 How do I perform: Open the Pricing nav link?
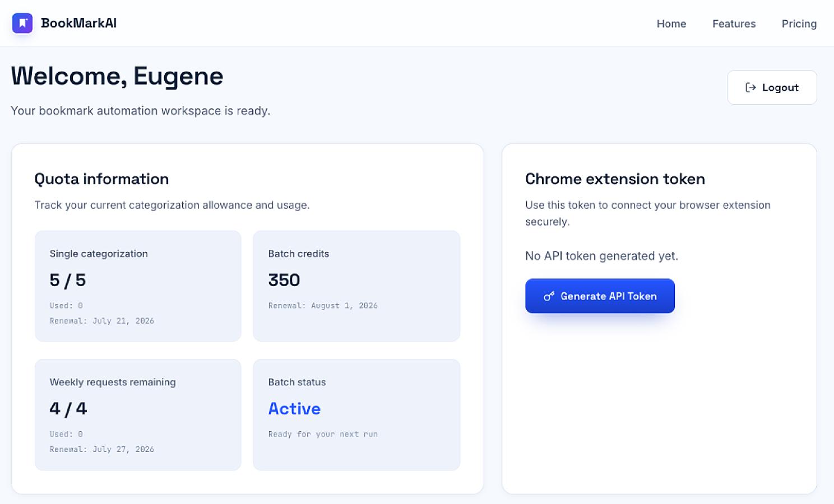click(799, 24)
